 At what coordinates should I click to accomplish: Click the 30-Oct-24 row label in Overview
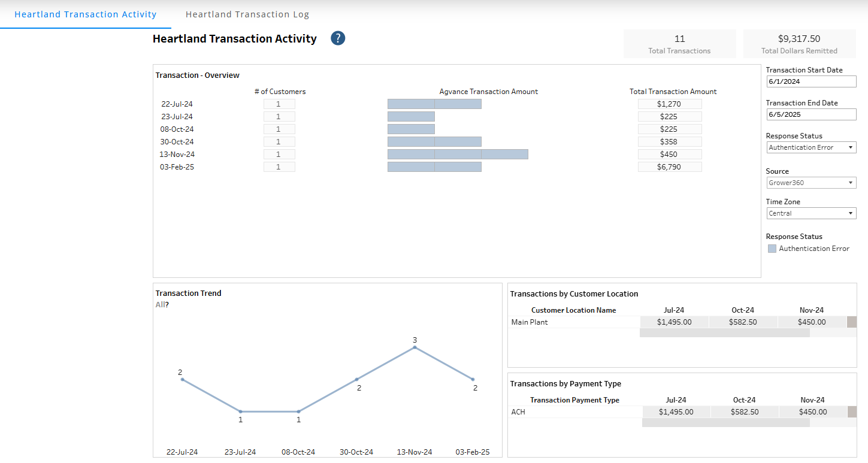177,142
